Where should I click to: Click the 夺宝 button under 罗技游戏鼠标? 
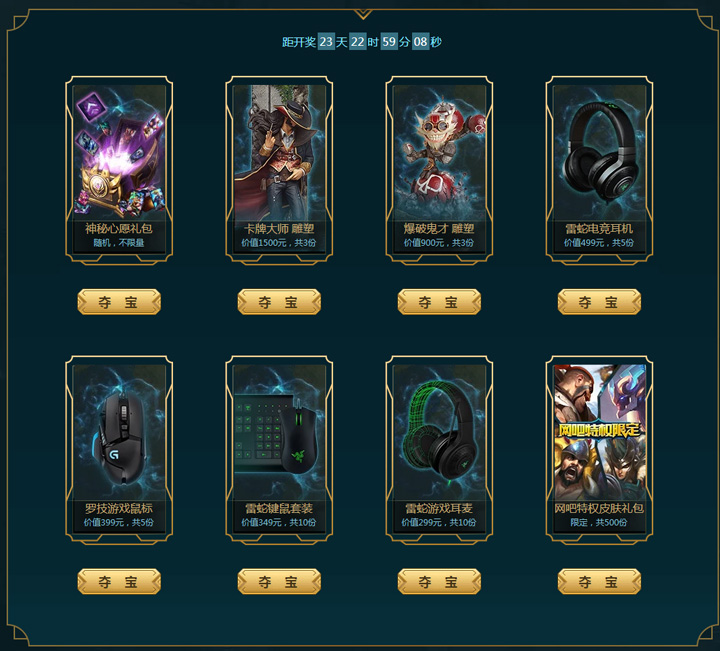(x=119, y=582)
